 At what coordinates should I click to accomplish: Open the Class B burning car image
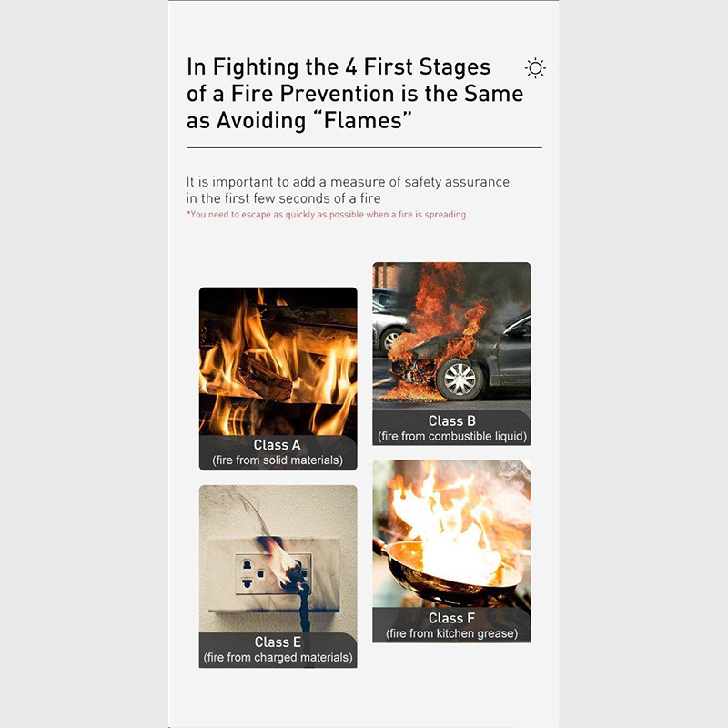[451, 354]
